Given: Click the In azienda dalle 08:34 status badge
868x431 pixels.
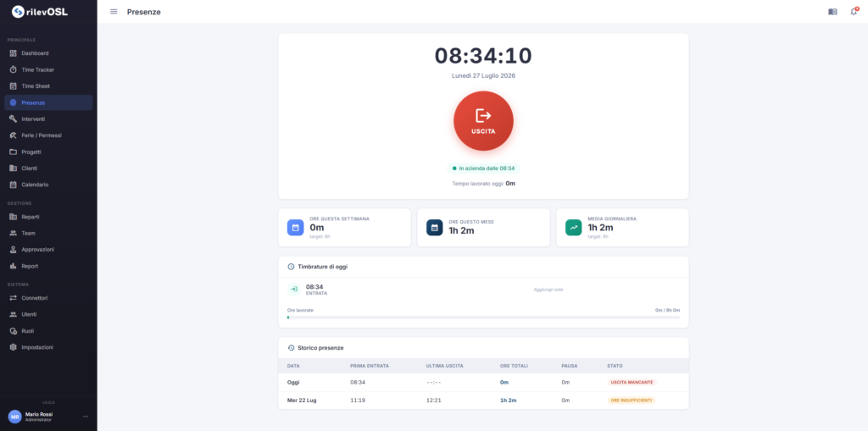Looking at the screenshot, I should pos(483,169).
